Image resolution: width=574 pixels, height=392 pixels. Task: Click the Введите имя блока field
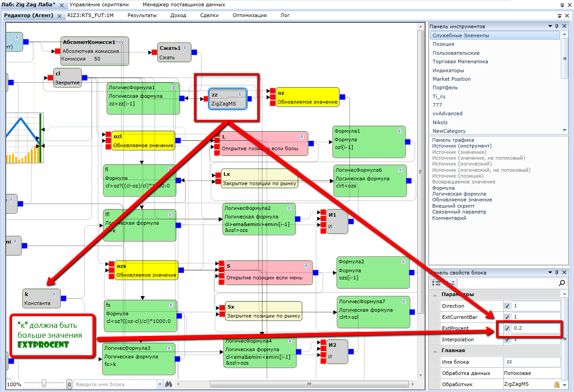tap(115, 384)
